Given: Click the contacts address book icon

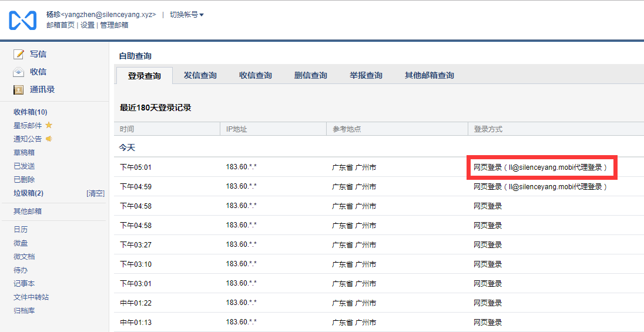Looking at the screenshot, I should coord(19,90).
